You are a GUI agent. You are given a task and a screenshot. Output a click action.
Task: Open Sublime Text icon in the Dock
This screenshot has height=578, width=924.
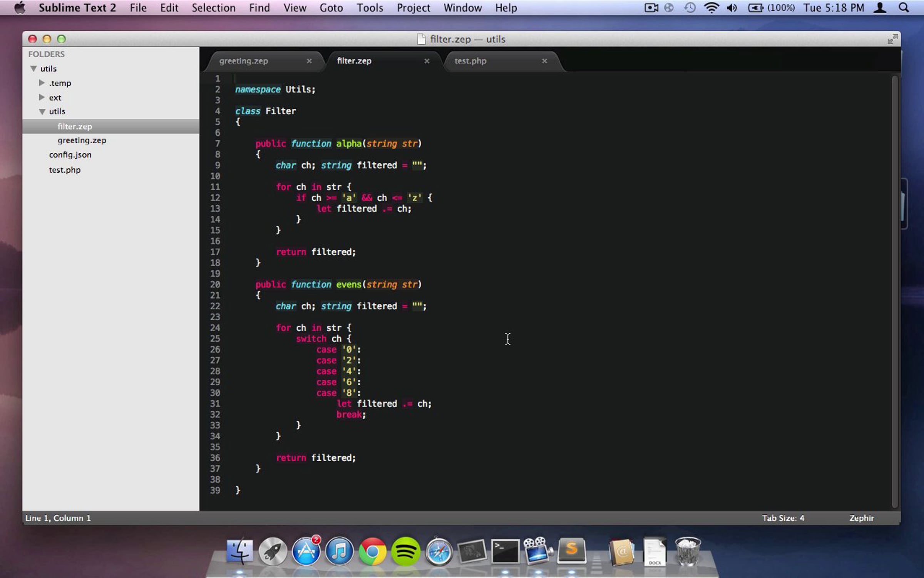[571, 551]
